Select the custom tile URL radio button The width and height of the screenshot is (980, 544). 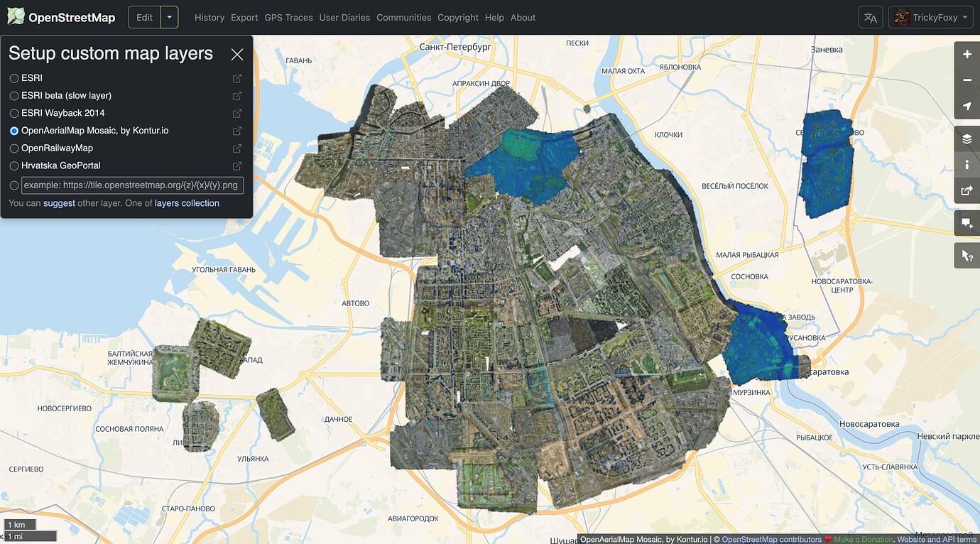(x=14, y=185)
